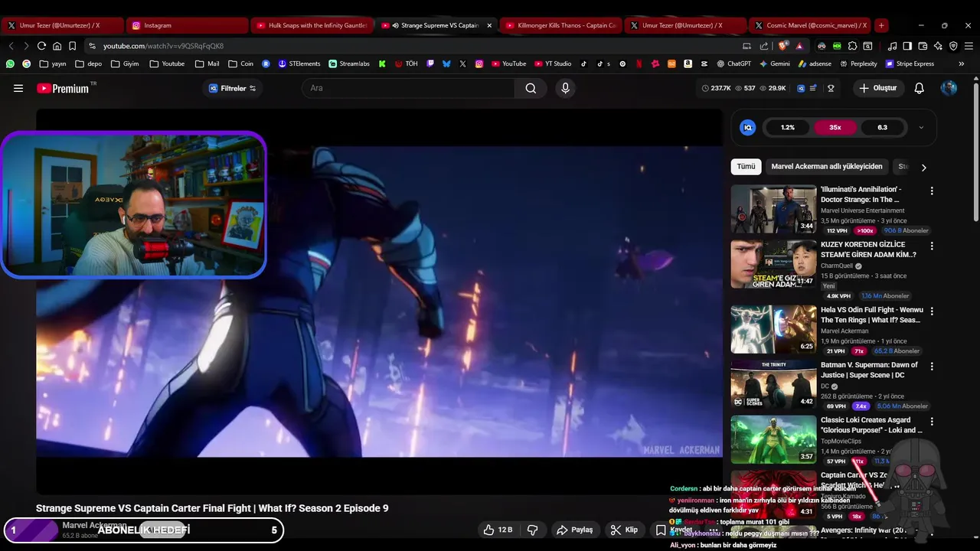Open the yayın bookmark folder
This screenshot has height=551, width=980.
53,64
